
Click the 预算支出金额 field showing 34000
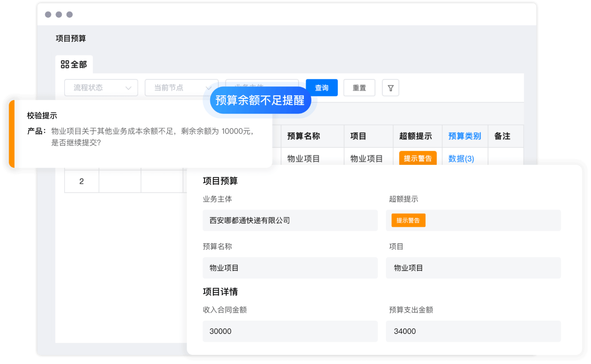pyautogui.click(x=473, y=331)
